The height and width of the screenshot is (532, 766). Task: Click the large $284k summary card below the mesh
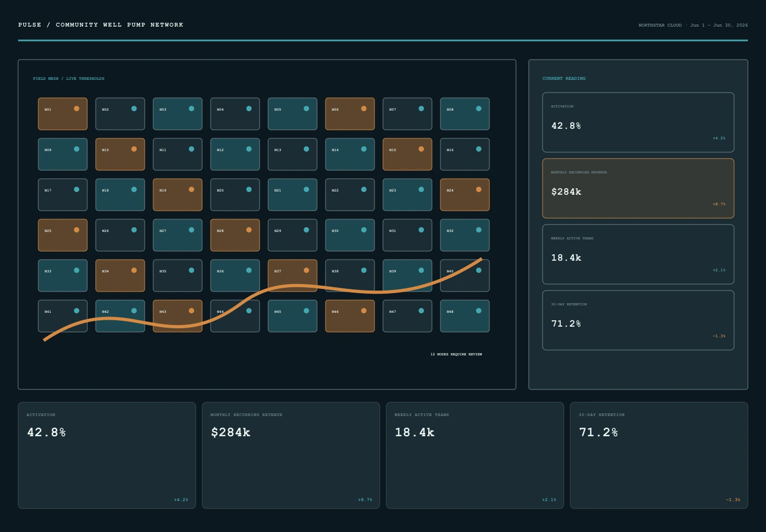[291, 455]
